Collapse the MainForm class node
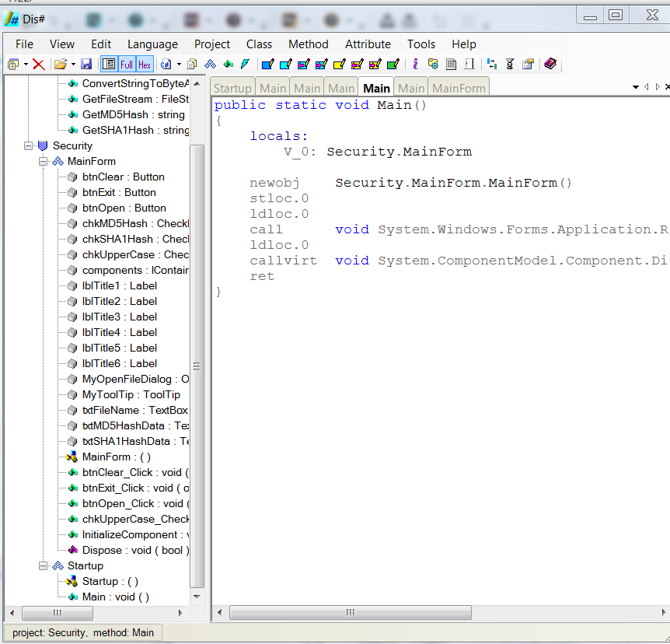Screen dimensions: 670x644 (44, 161)
